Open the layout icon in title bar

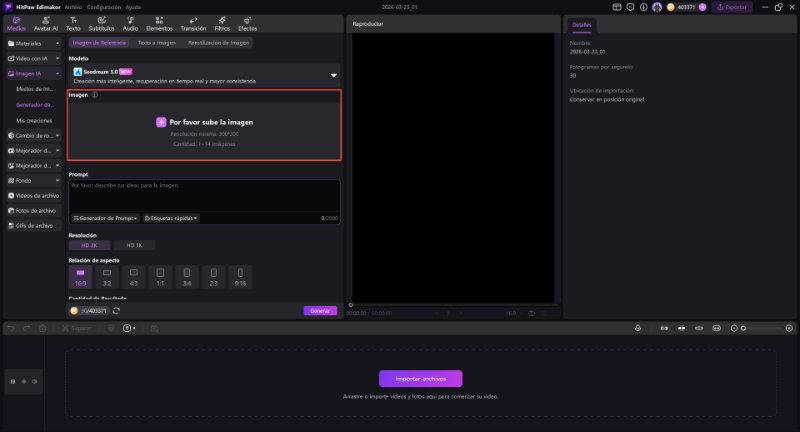(x=617, y=7)
